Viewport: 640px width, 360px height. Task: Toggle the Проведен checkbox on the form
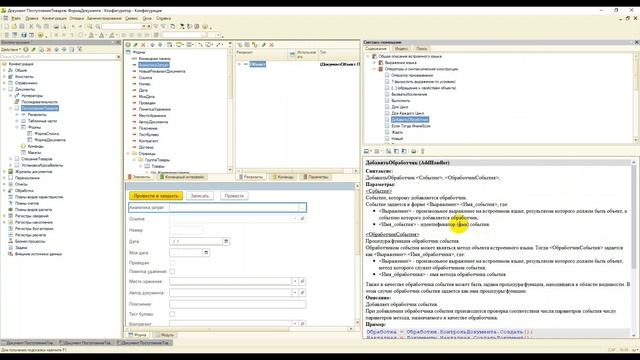172,263
